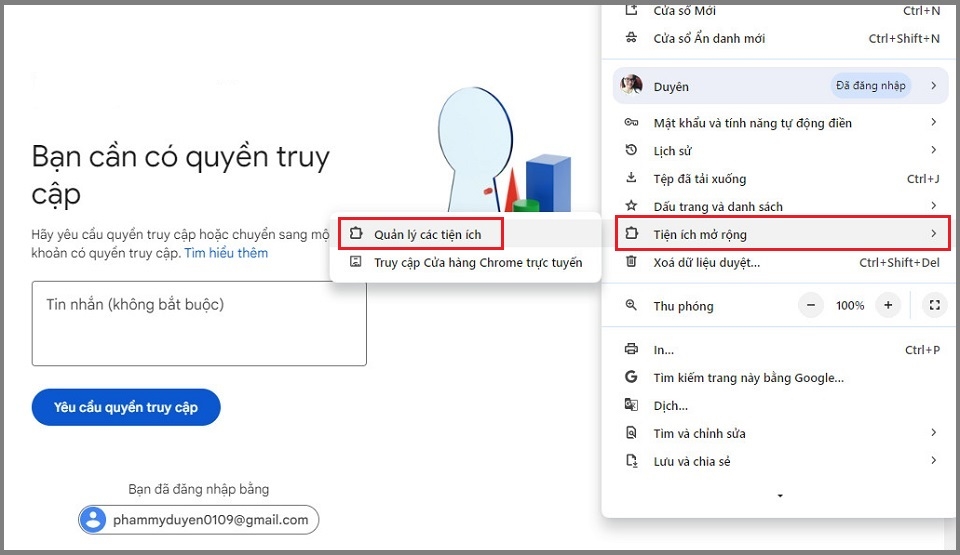
Task: Click Duyên's profile avatar in the menu
Action: (631, 85)
